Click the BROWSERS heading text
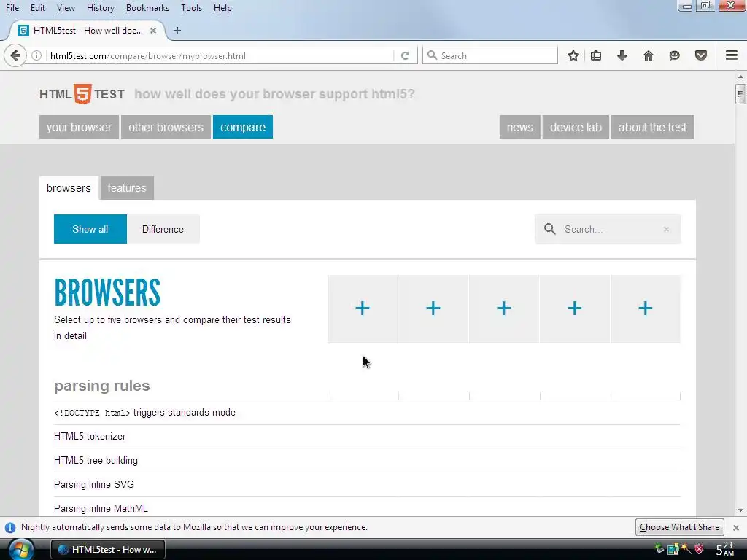Screen dimensions: 747x560 (x=108, y=292)
